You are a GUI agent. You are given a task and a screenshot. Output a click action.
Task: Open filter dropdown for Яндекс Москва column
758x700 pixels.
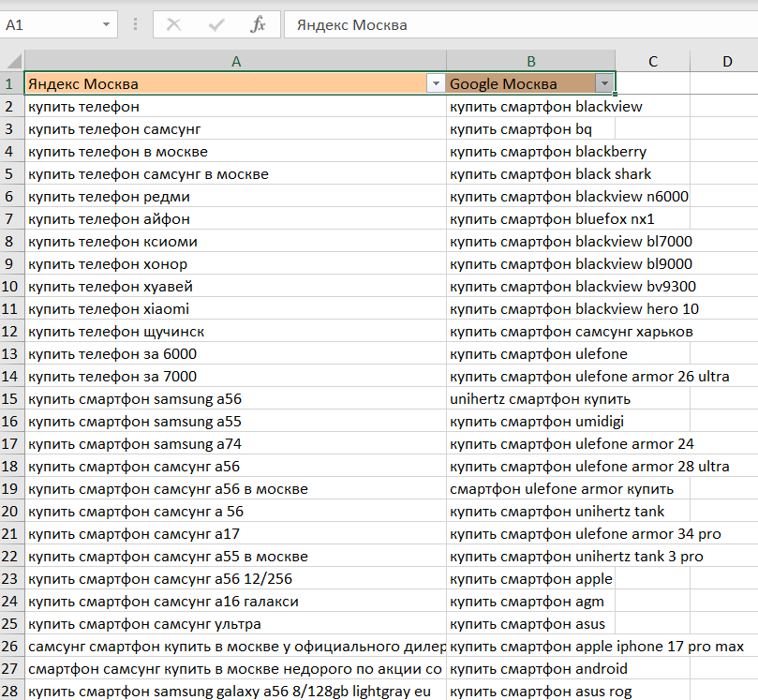point(435,84)
